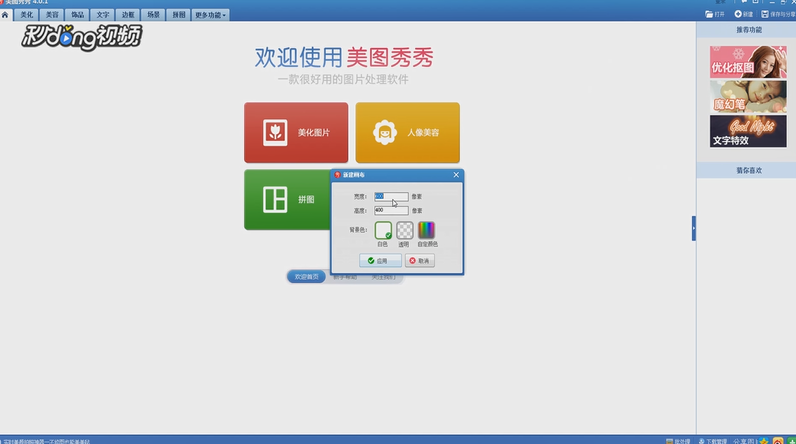Image resolution: width=796 pixels, height=444 pixels.
Task: Click the 保存与分享 save icon
Action: (778, 14)
